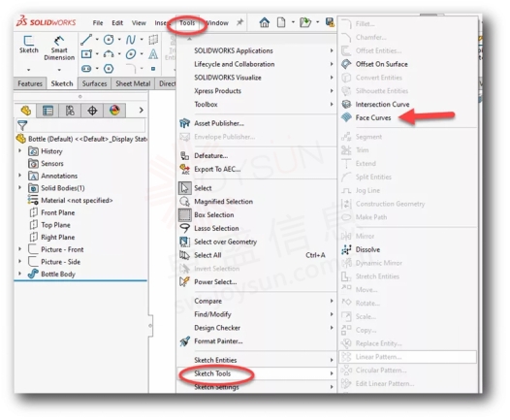This screenshot has width=510, height=420.
Task: Select the Line sketch tool
Action: (x=86, y=40)
